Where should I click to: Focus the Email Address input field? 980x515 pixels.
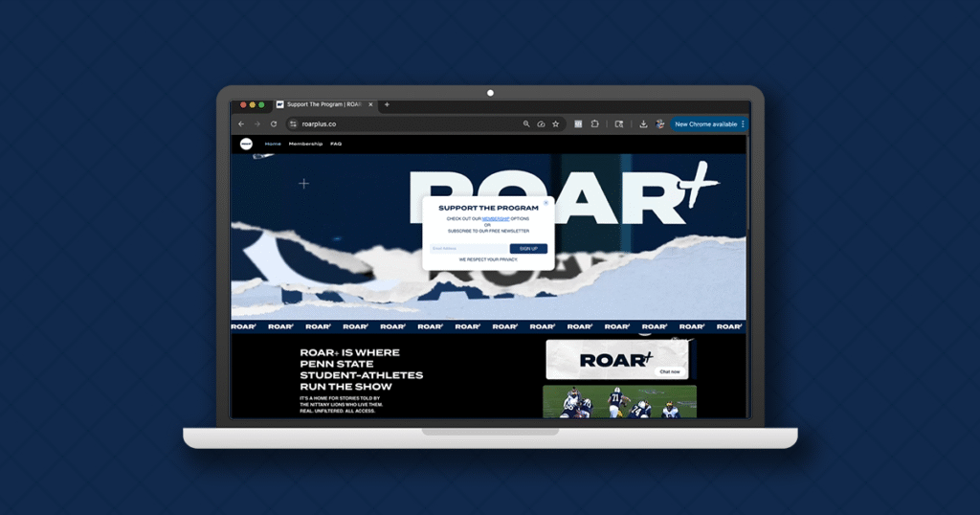click(x=469, y=249)
